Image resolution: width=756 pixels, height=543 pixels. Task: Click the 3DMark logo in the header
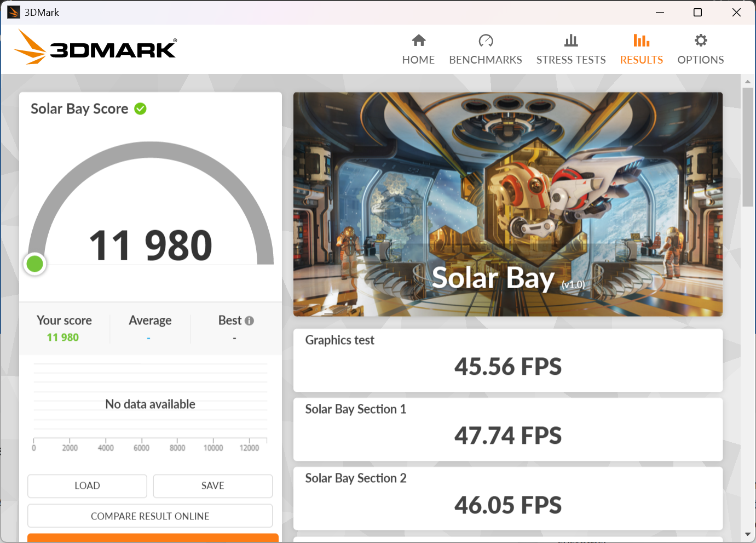(x=95, y=47)
